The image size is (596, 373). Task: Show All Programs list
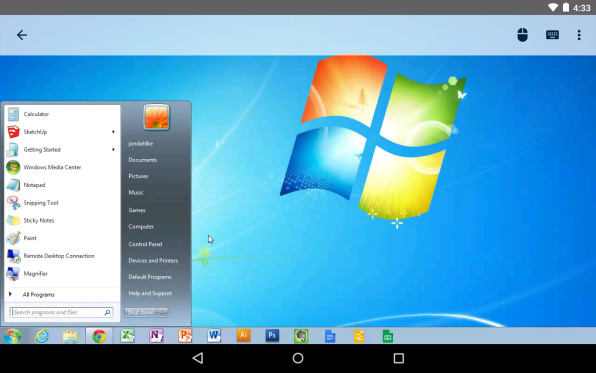[x=38, y=294]
